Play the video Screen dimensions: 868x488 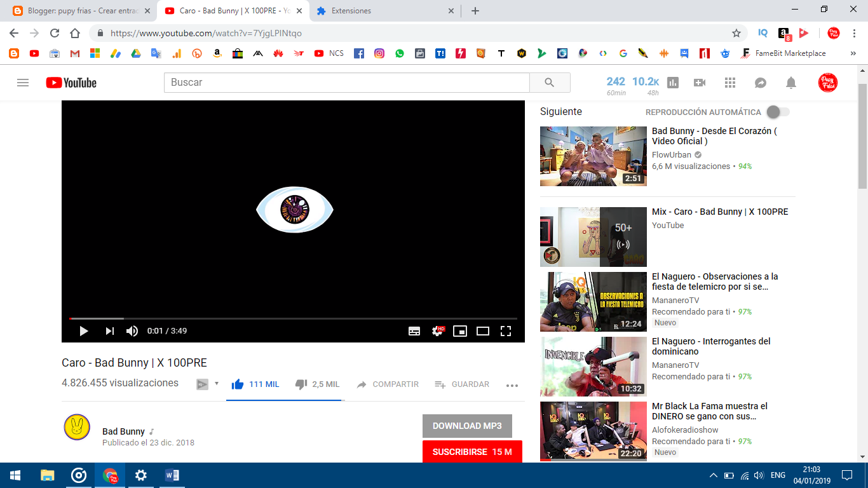click(83, 331)
